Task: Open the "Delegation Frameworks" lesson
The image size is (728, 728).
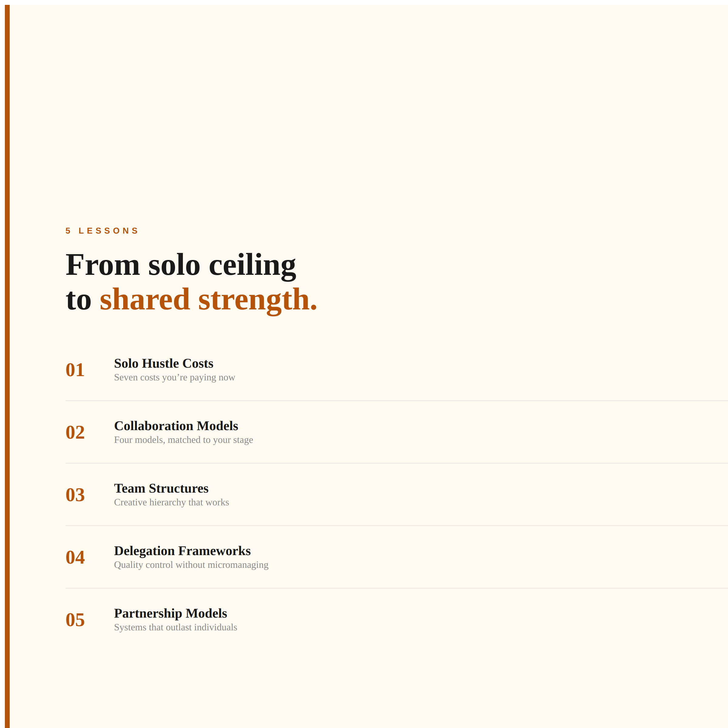Action: tap(182, 551)
